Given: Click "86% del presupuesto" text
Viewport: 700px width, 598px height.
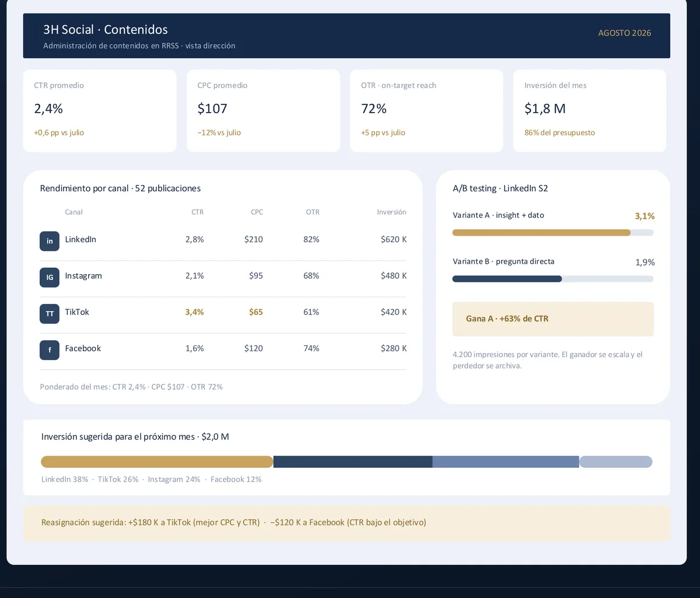Looking at the screenshot, I should click(559, 132).
